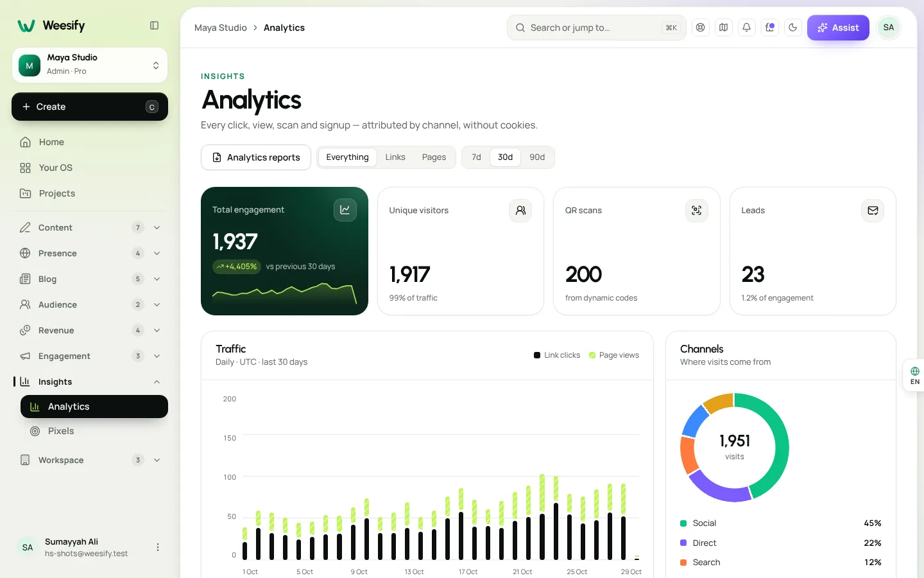This screenshot has width=924, height=578.
Task: Click 'from dynamic codes' text
Action: tap(601, 298)
